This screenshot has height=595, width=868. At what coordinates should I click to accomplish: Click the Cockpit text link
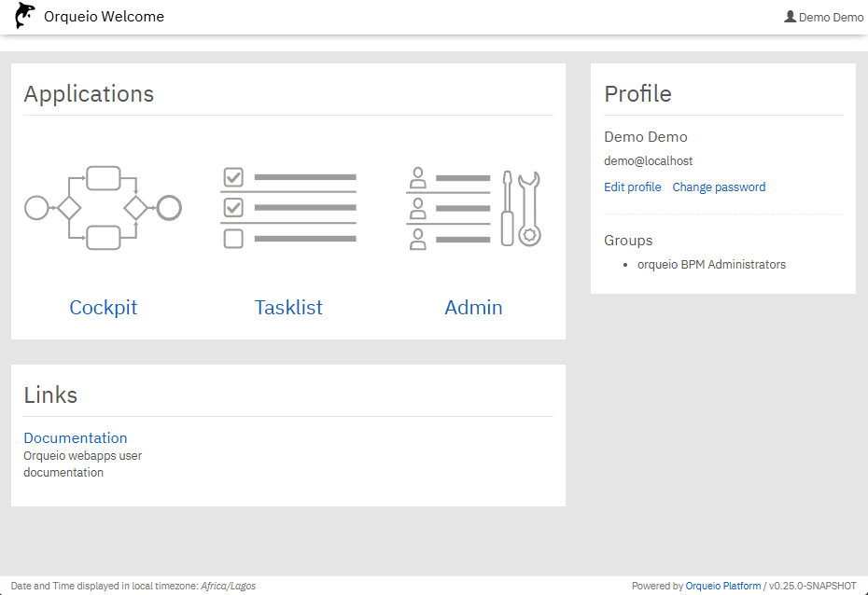tap(103, 308)
